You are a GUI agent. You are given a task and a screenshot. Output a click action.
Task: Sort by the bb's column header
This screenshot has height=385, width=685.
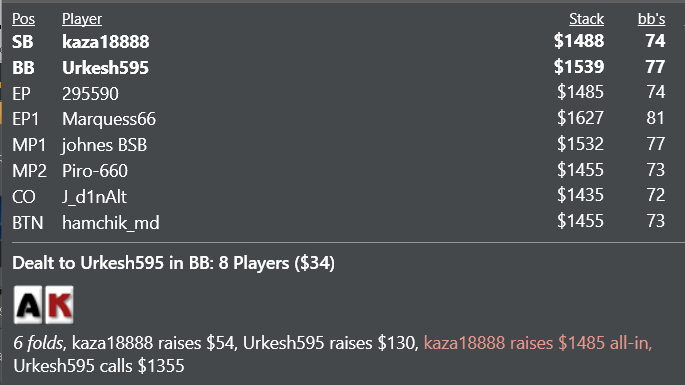(x=651, y=19)
